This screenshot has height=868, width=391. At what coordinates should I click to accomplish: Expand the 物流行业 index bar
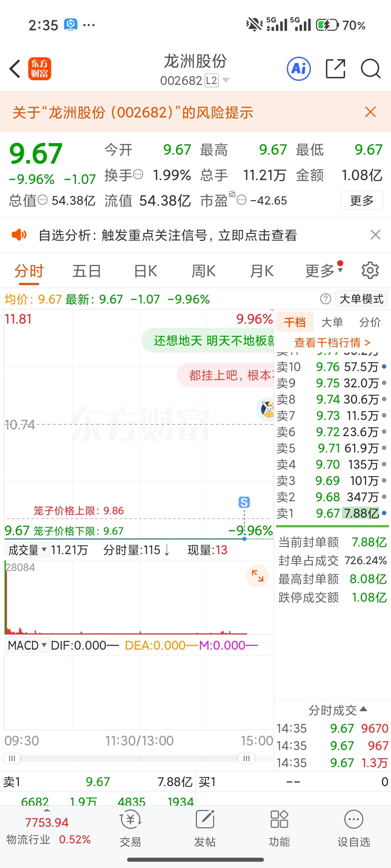[x=47, y=830]
